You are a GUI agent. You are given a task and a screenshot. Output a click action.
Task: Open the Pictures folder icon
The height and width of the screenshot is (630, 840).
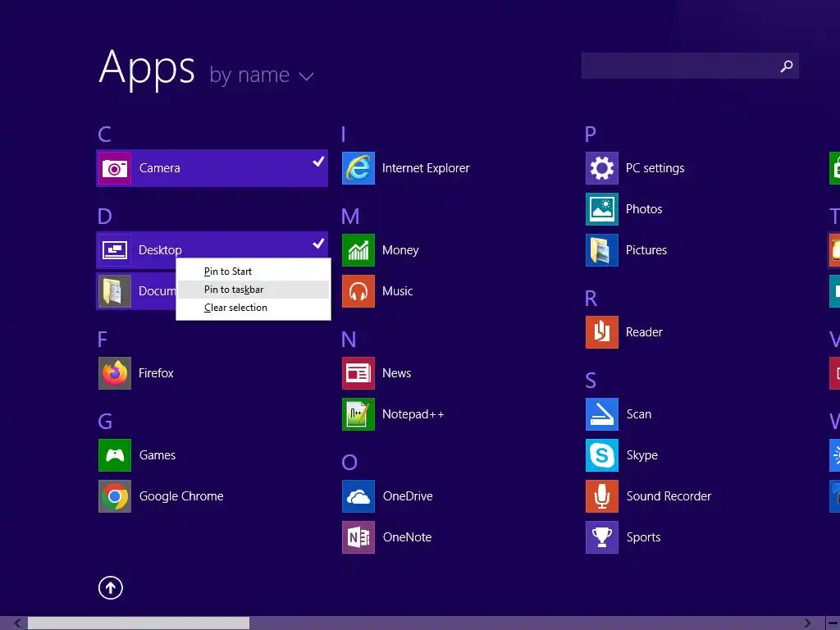point(602,250)
